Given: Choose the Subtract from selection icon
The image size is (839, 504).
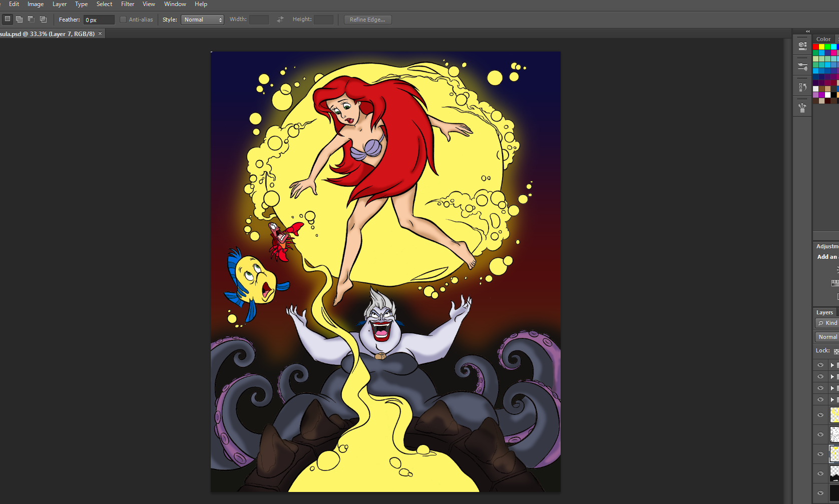Looking at the screenshot, I should pos(31,20).
